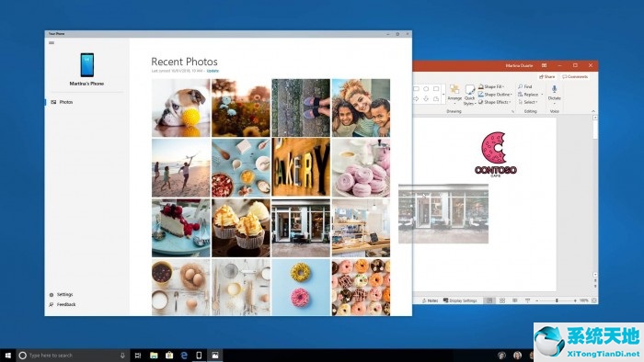Open Settings in Your Phone sidebar
The height and width of the screenshot is (362, 644).
tap(62, 294)
